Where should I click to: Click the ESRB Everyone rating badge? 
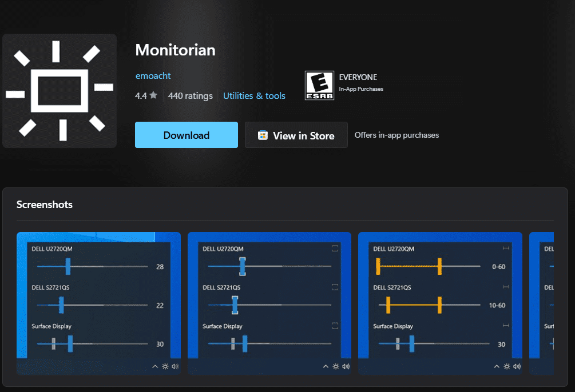(x=319, y=86)
